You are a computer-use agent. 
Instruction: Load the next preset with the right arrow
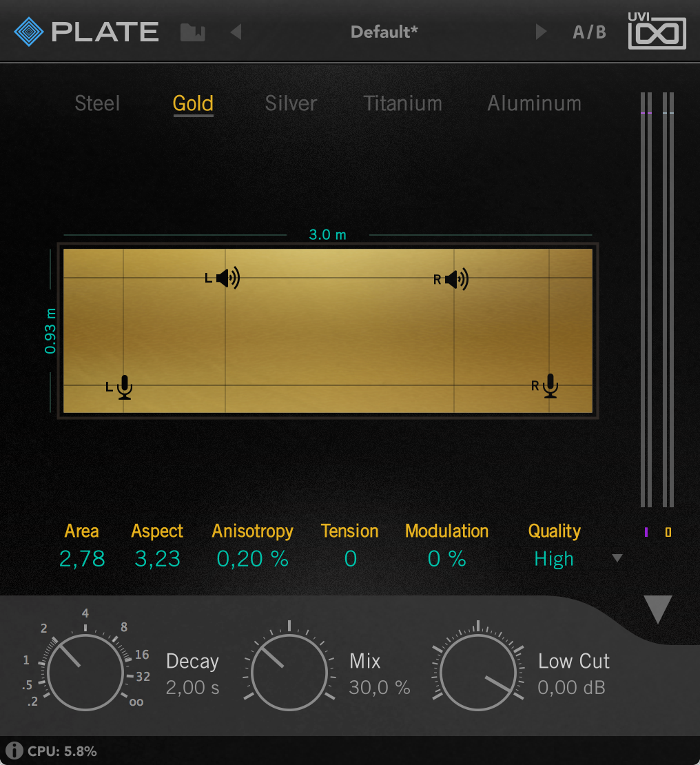[x=541, y=31]
